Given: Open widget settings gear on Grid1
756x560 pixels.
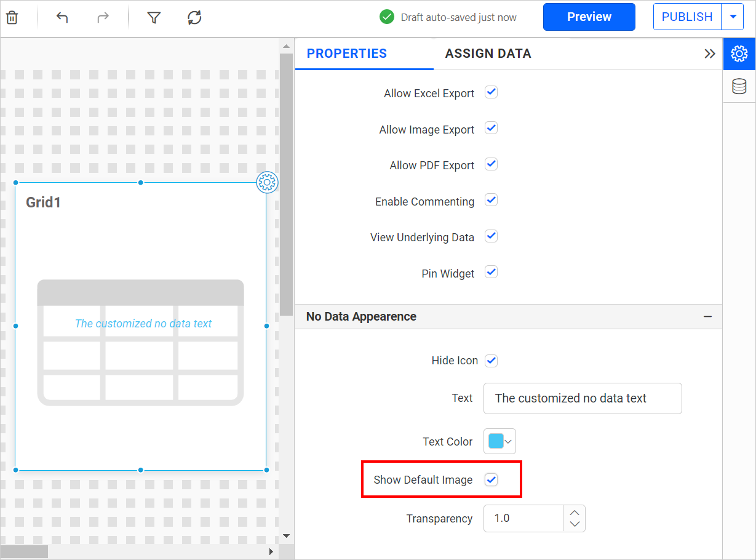Looking at the screenshot, I should tap(267, 182).
